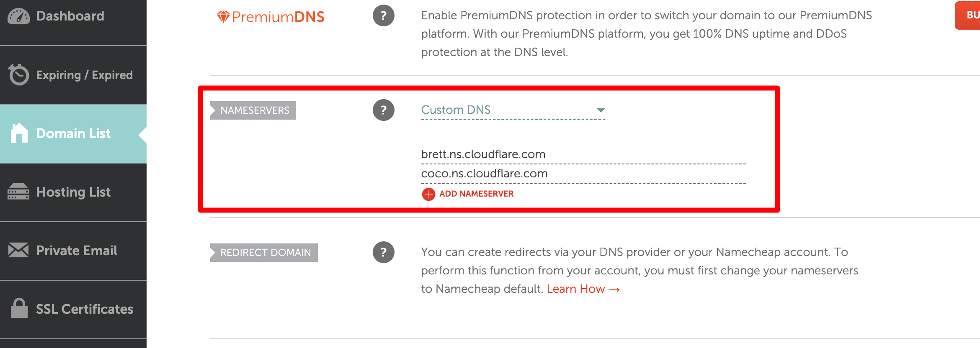Image resolution: width=980 pixels, height=348 pixels.
Task: Click the red plus Add Nameserver icon
Action: (428, 194)
